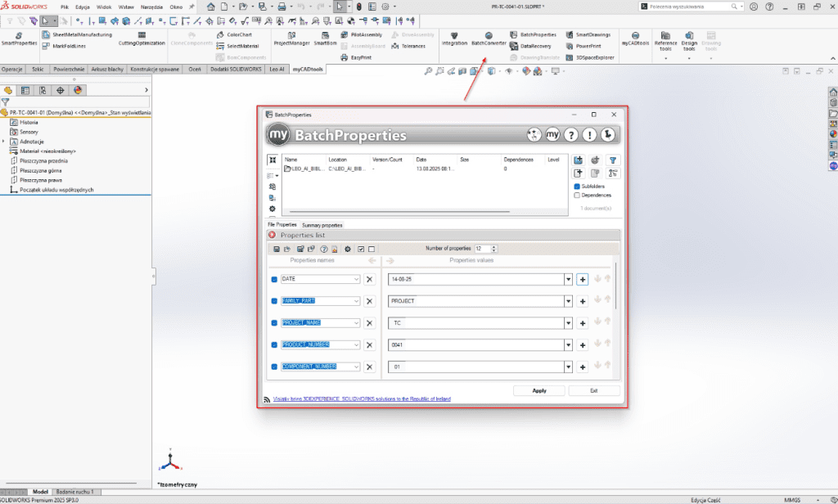This screenshot has width=838, height=504.
Task: Open the SmartProperties tool
Action: point(19,39)
